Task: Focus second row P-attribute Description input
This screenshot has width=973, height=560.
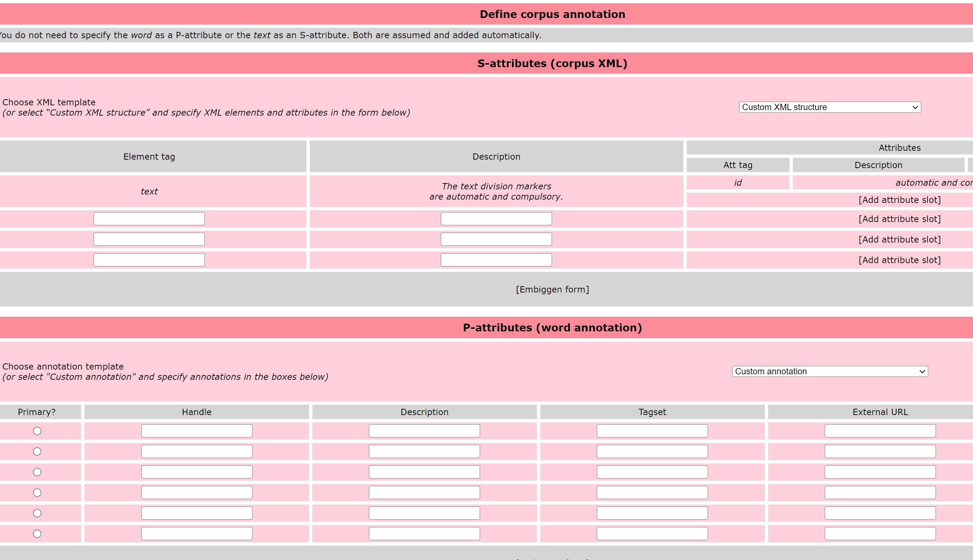Action: [424, 451]
